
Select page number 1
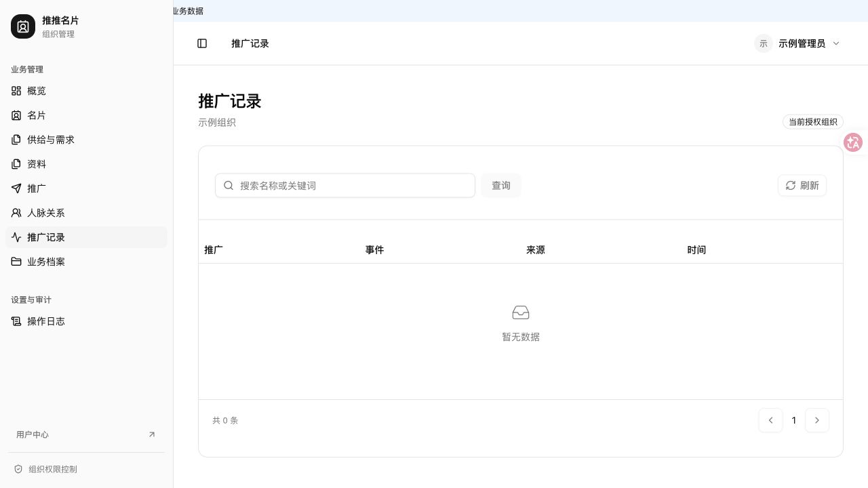coord(794,420)
